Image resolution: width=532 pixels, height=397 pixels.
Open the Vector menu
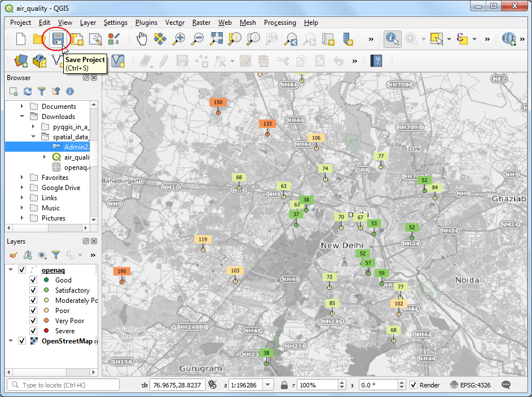[x=175, y=23]
